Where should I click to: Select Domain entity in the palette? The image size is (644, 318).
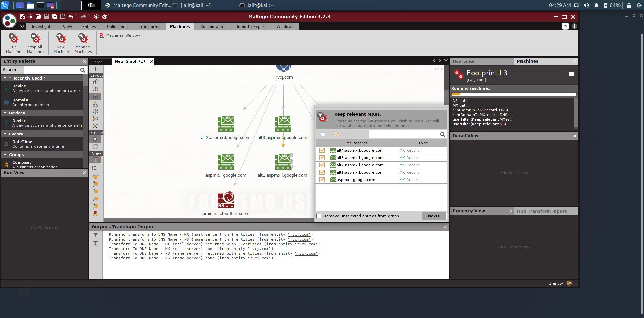point(42,102)
